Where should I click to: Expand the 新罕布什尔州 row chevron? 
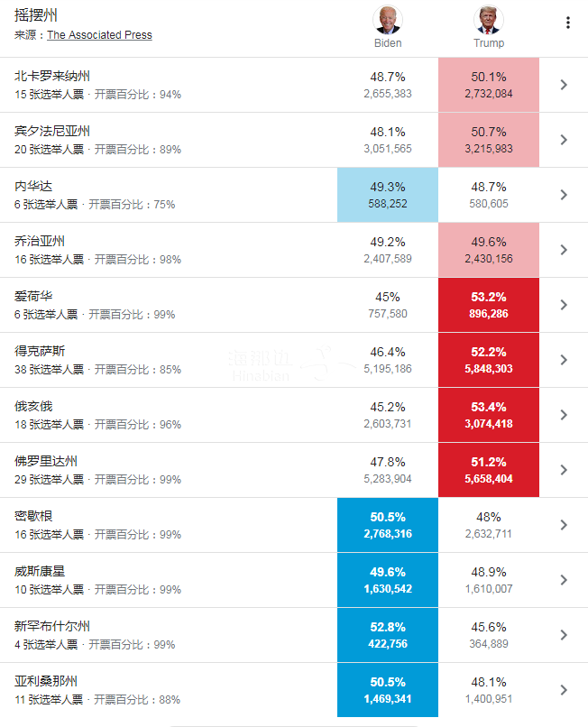[x=564, y=635]
